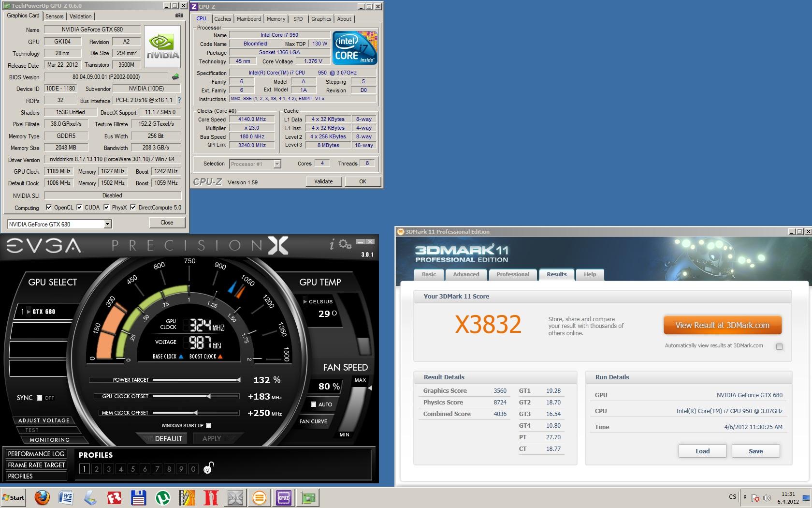The height and width of the screenshot is (508, 812).
Task: Toggle the Celsius temperature unit arrow
Action: pyautogui.click(x=305, y=301)
